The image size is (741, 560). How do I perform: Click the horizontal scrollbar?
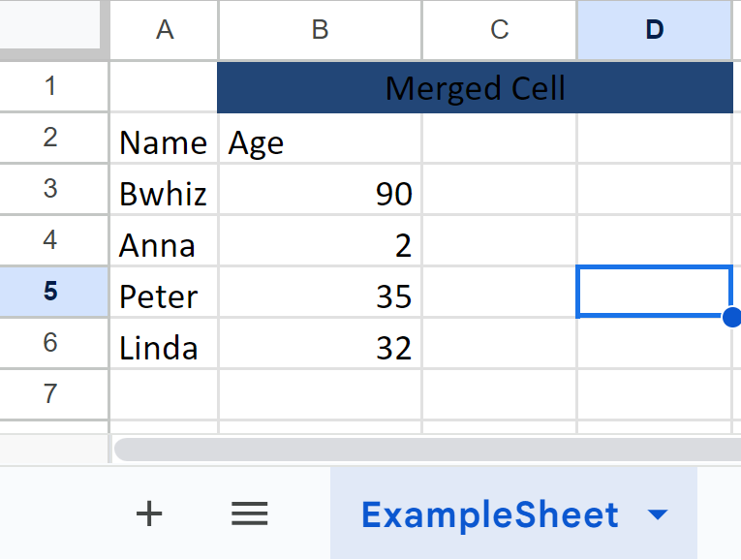pyautogui.click(x=426, y=450)
